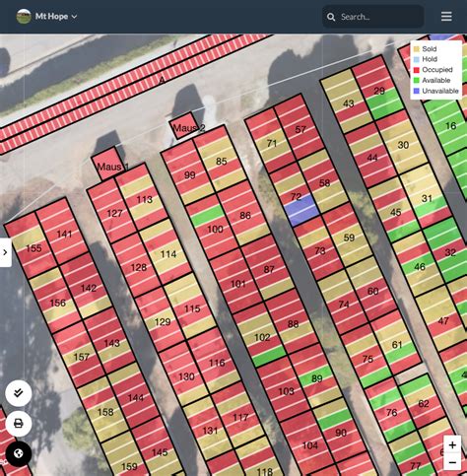Zoom out with the minus button

452,462
